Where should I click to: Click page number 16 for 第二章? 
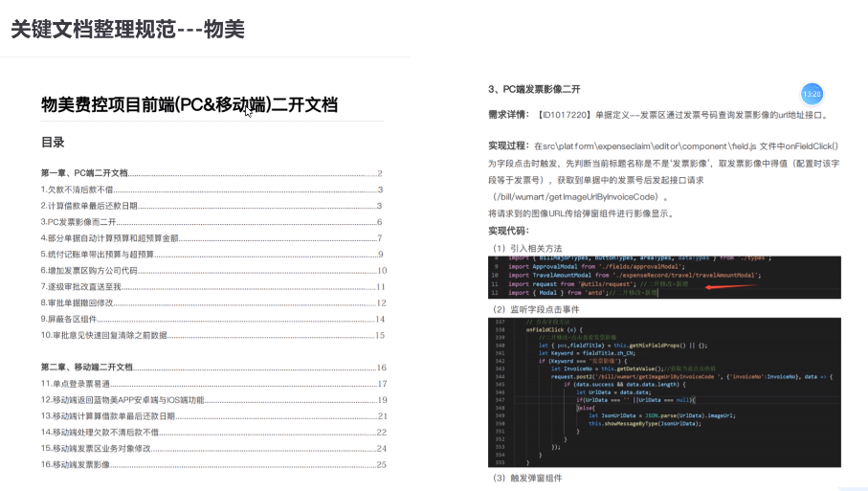382,367
